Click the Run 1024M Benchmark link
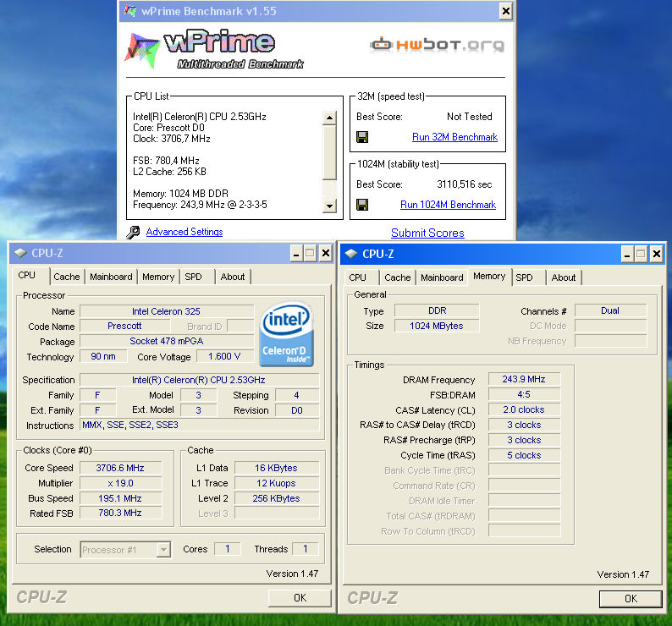Screen dimensions: 672x626 [448, 205]
